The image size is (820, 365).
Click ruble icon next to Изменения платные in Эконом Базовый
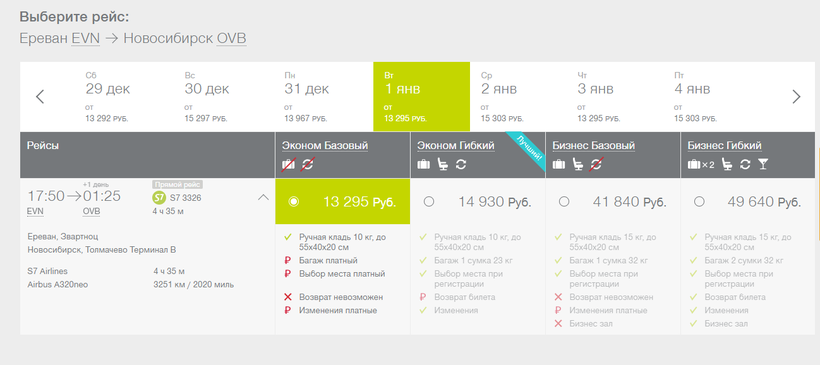pyautogui.click(x=287, y=311)
